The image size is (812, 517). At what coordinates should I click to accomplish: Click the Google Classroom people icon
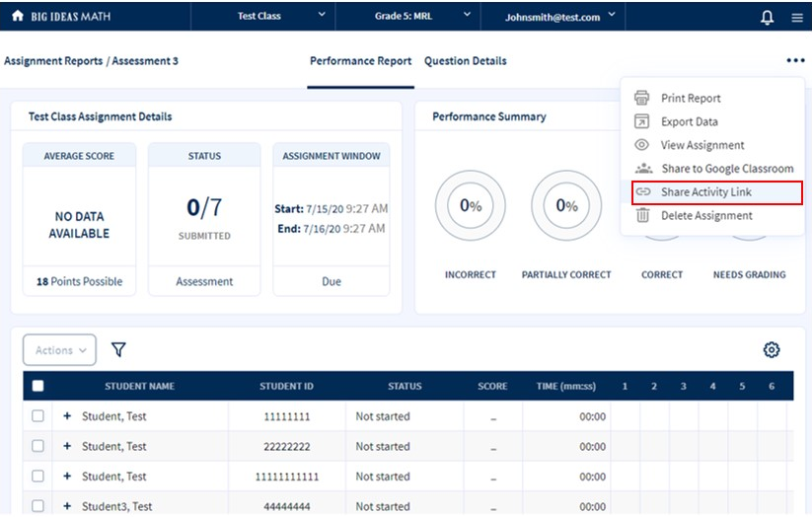tap(643, 169)
